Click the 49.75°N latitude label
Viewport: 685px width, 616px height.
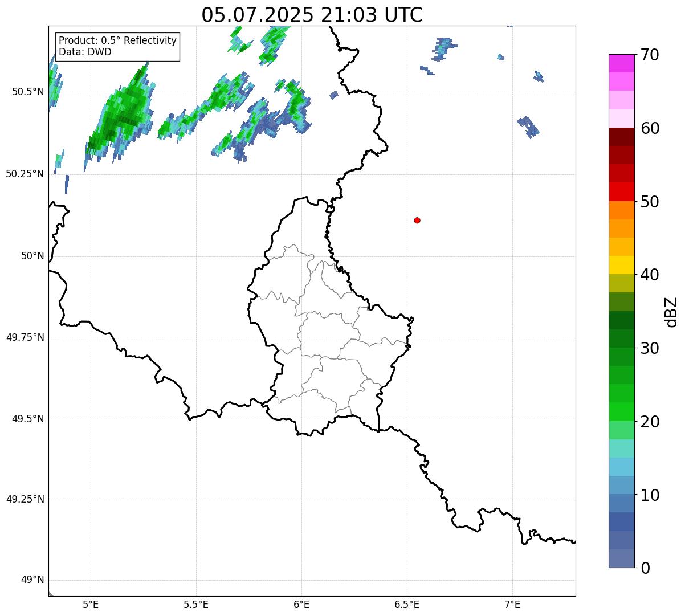25,337
